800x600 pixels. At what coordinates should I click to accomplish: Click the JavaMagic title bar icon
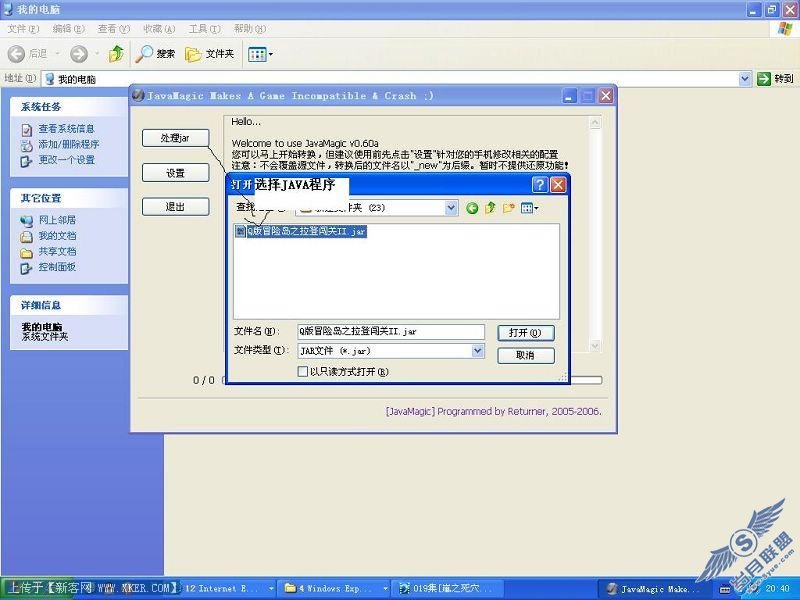pyautogui.click(x=138, y=95)
